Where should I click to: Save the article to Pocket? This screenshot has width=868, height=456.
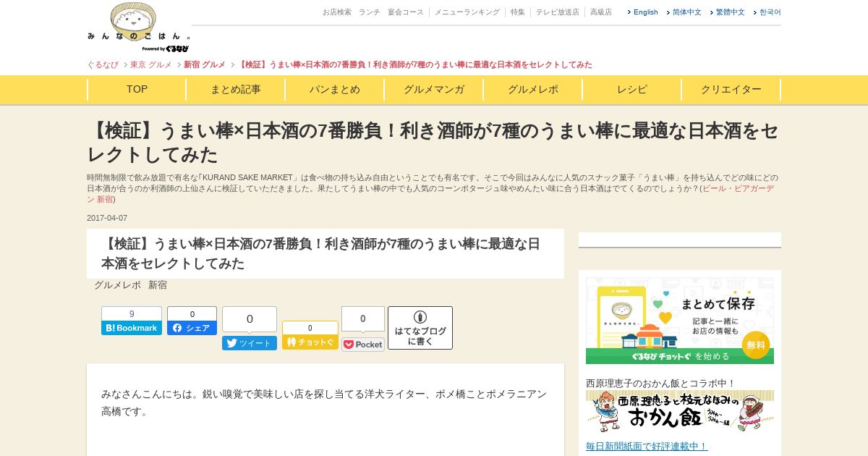pyautogui.click(x=363, y=345)
